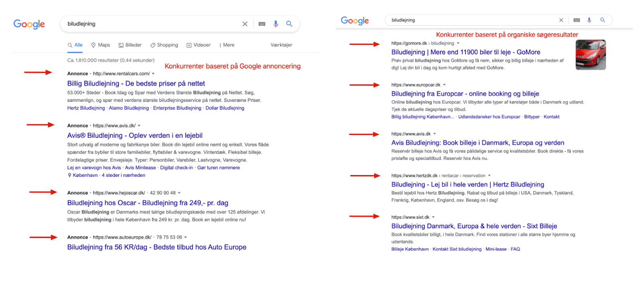Image resolution: width=644 pixels, height=283 pixels.
Task: Click the magnifier search button on the left
Action: click(x=289, y=24)
